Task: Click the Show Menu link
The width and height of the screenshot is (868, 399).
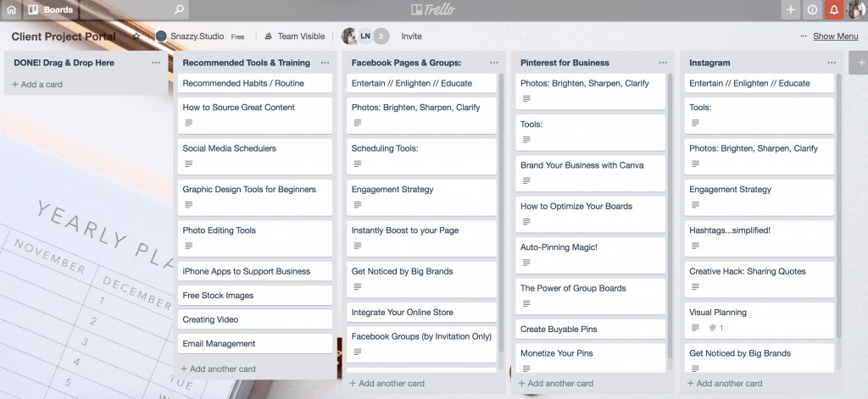Action: tap(835, 36)
